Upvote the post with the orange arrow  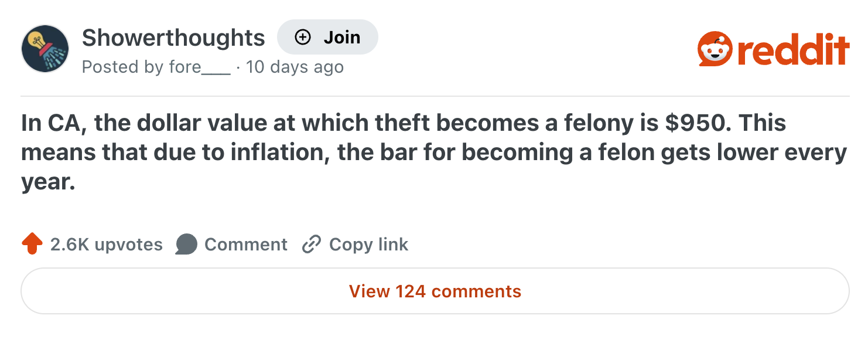coord(32,244)
